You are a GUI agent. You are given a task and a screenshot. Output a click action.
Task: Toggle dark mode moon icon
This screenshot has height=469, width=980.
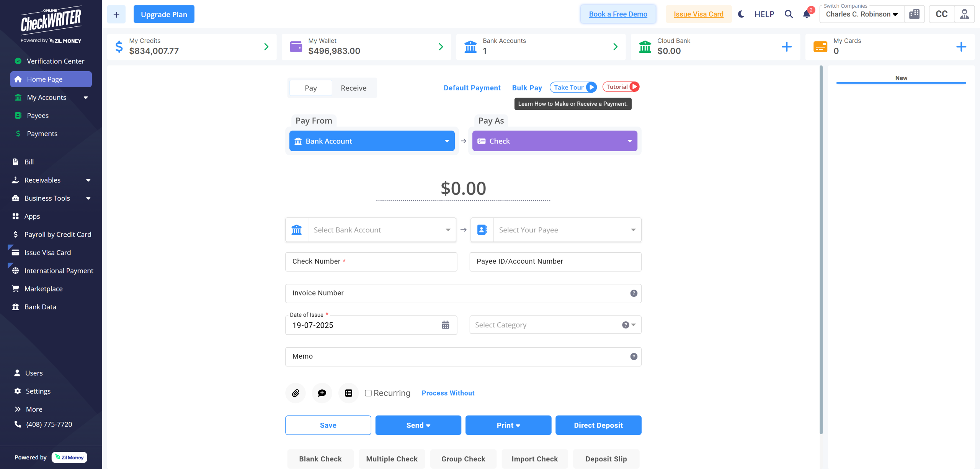[741, 14]
